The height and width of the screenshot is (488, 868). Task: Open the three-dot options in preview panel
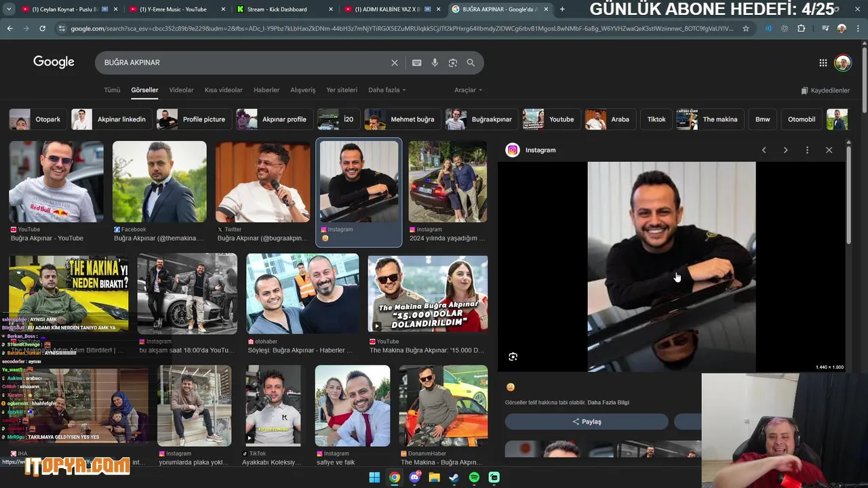(807, 150)
